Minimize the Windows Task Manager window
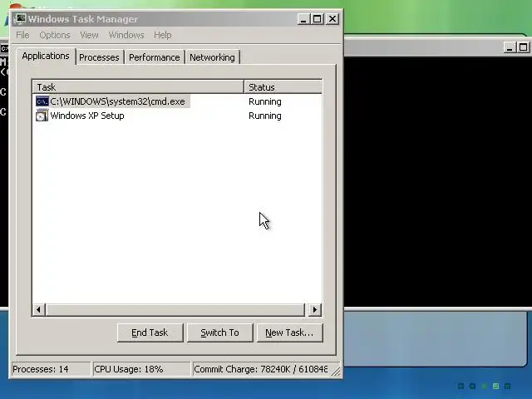 click(x=303, y=19)
